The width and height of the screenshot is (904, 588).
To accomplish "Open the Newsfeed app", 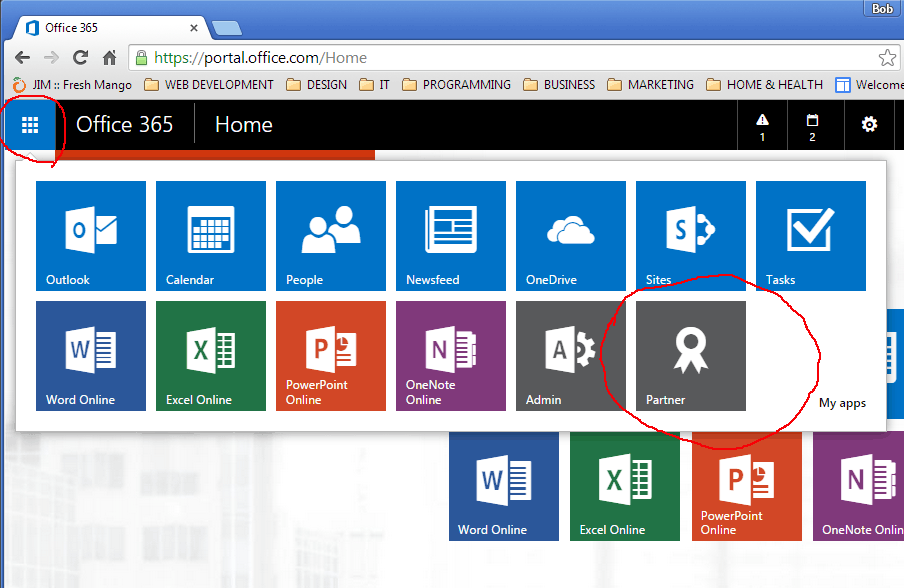I will pos(450,235).
